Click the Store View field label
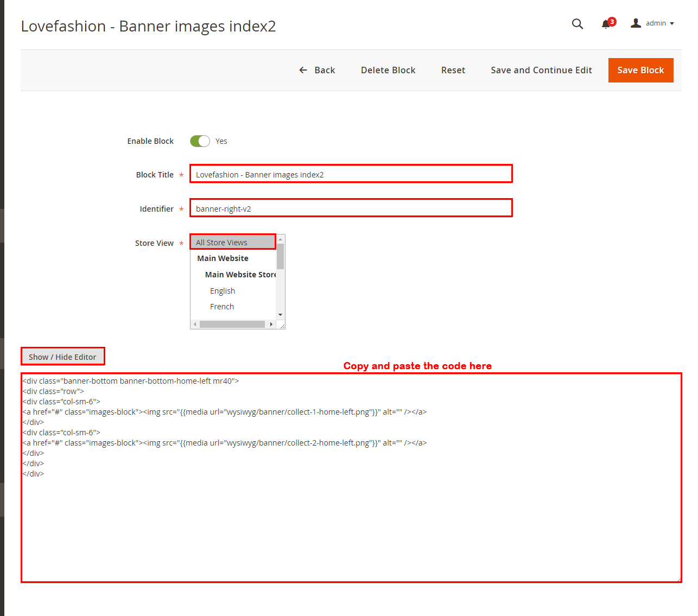Screen dimensions: 698x616 pos(154,243)
